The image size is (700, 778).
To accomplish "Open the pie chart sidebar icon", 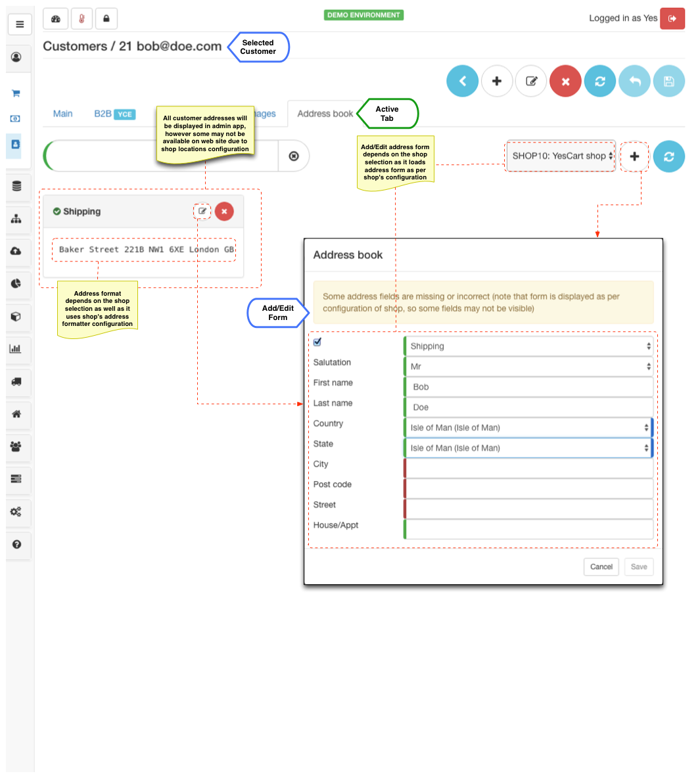I will pyautogui.click(x=16, y=283).
